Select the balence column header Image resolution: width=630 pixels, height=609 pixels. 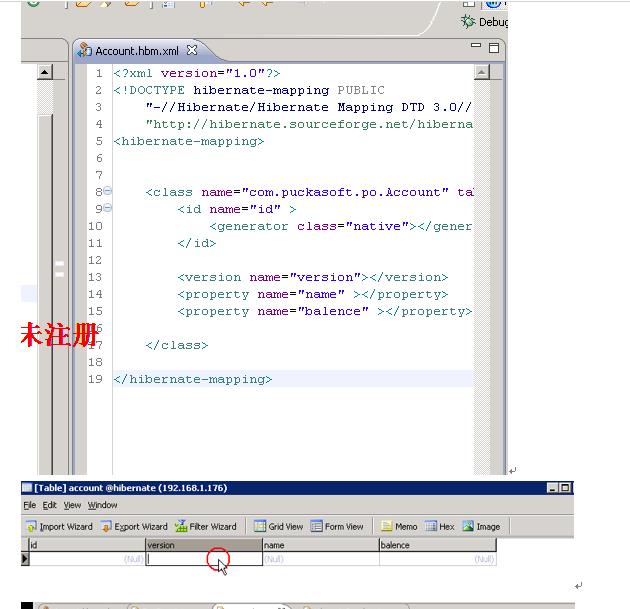(438, 545)
